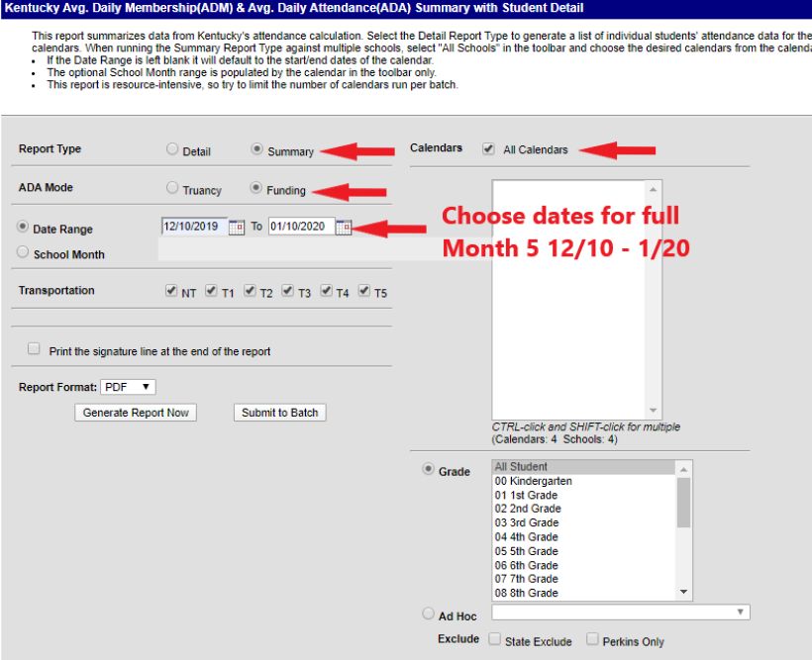
Task: Uncheck the T3 transportation checkbox
Action: click(287, 292)
